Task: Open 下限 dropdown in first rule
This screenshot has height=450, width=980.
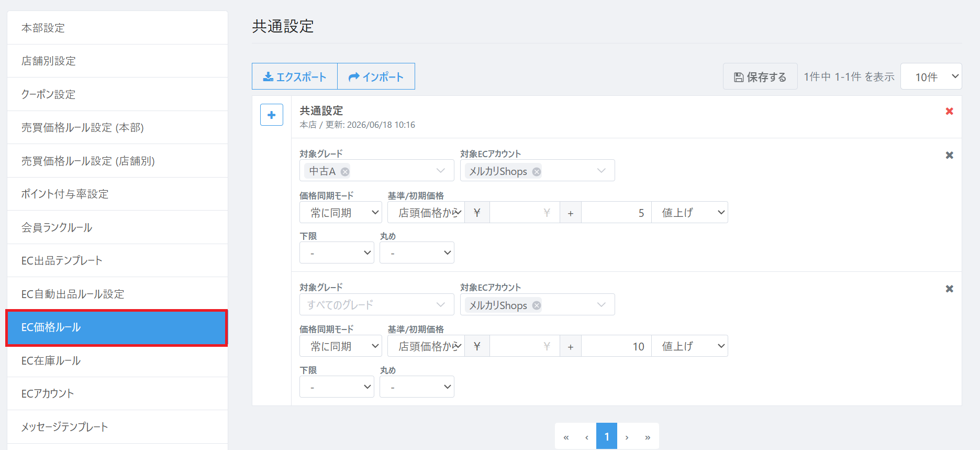Action: pyautogui.click(x=337, y=253)
